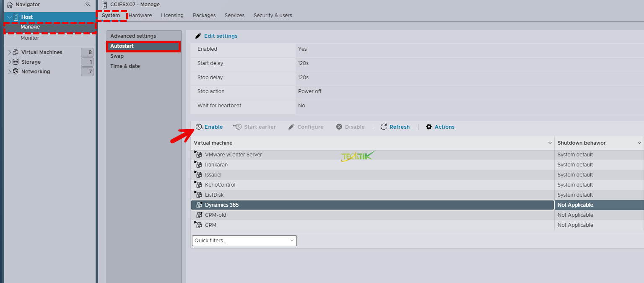Click the CRM-old VM icon

(199, 215)
